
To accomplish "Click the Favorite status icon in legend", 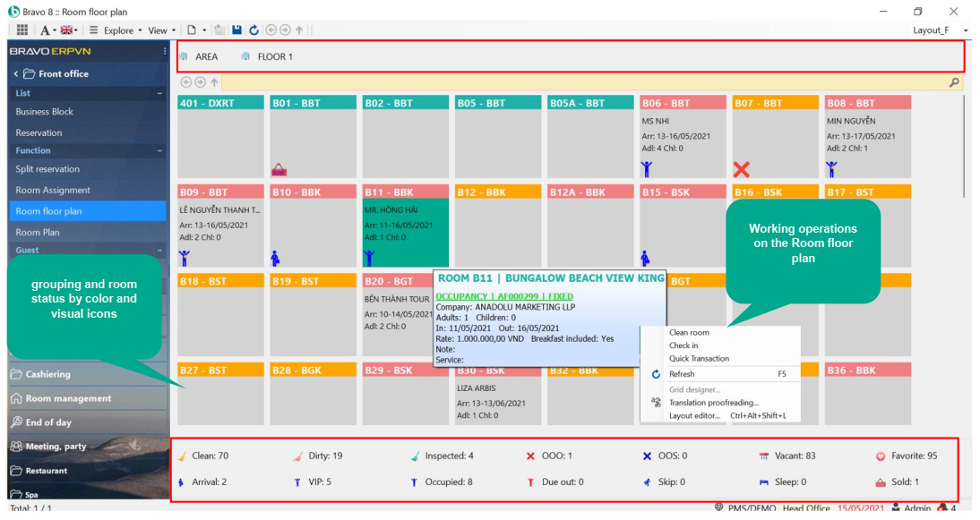I will point(880,456).
